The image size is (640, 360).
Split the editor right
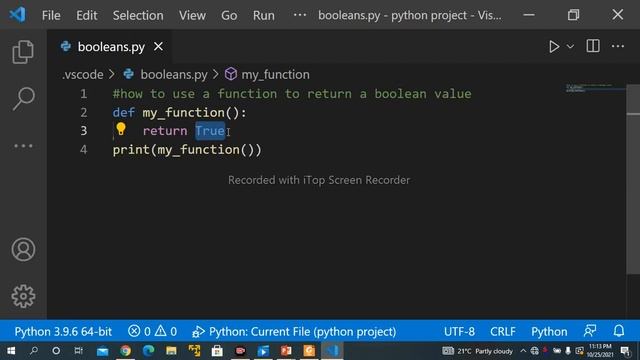coord(593,46)
